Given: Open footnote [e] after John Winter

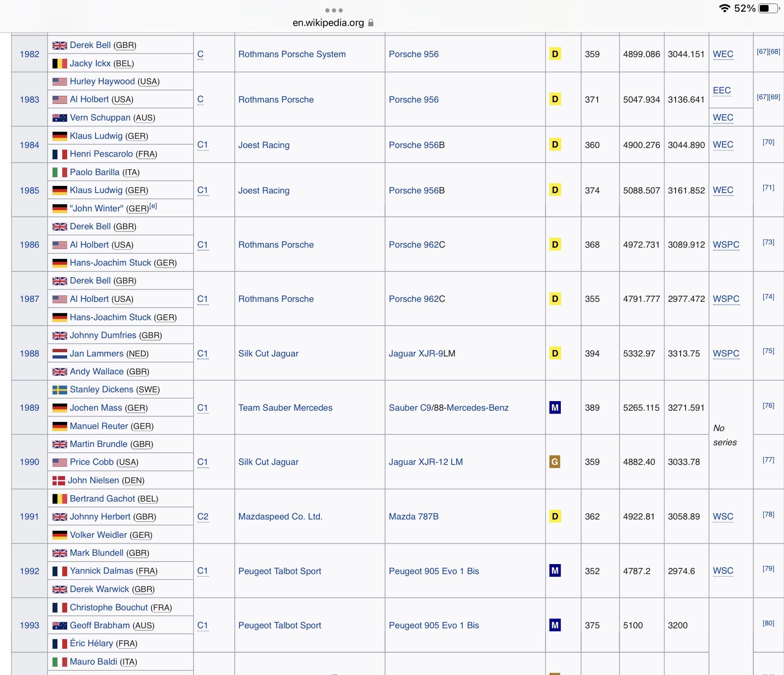Looking at the screenshot, I should pyautogui.click(x=153, y=206).
